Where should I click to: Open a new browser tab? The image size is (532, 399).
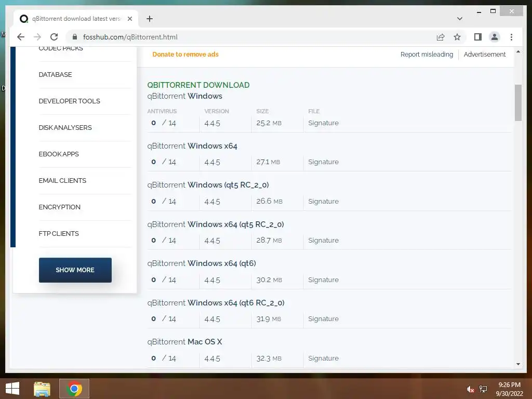coord(150,19)
